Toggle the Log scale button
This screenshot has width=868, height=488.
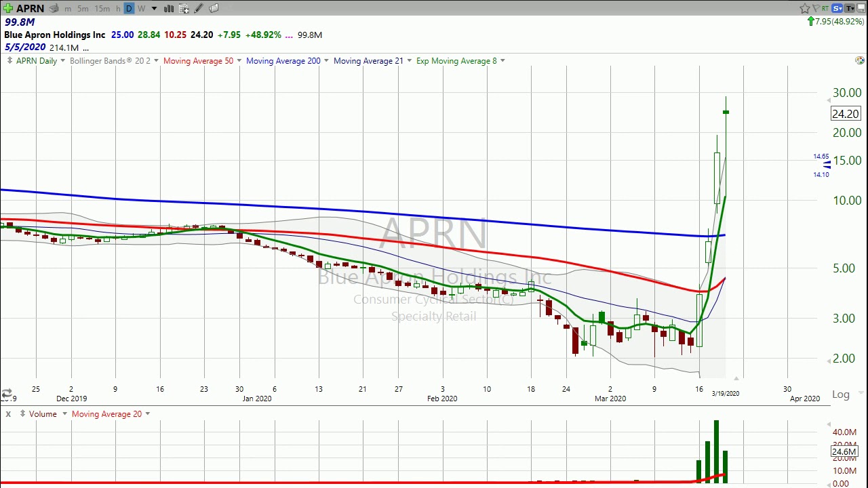841,394
